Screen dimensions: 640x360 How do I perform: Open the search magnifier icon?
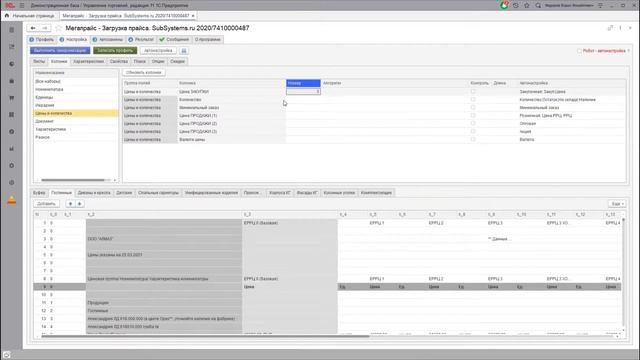(x=538, y=6)
